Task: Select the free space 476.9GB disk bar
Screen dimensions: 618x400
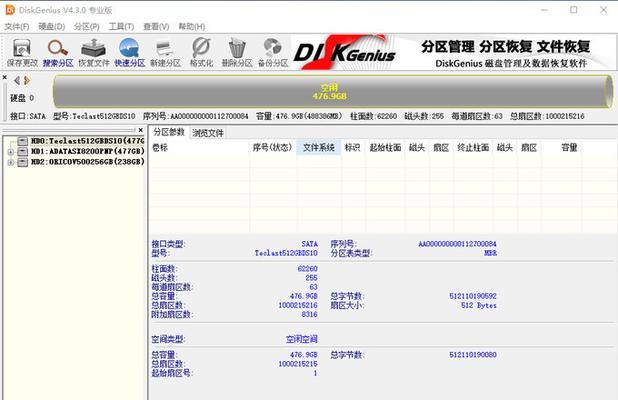Action: (332, 91)
